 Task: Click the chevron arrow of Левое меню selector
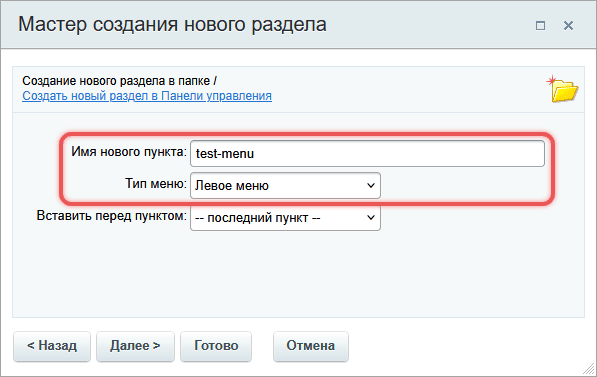pyautogui.click(x=370, y=185)
